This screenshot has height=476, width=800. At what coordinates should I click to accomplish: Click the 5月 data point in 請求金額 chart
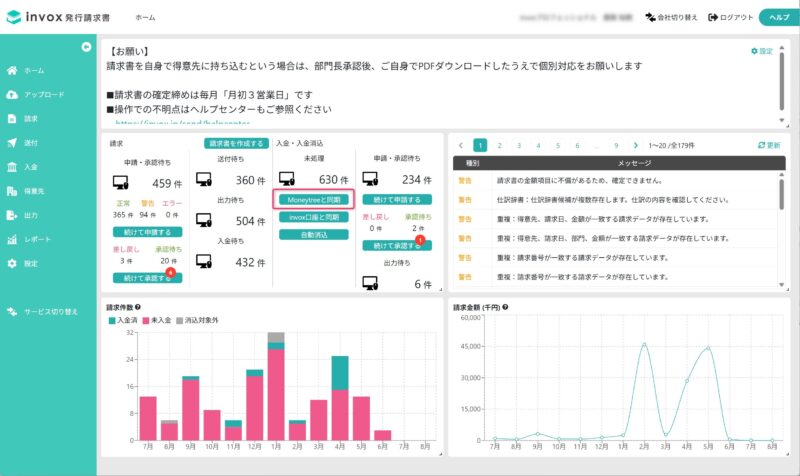pos(708,348)
